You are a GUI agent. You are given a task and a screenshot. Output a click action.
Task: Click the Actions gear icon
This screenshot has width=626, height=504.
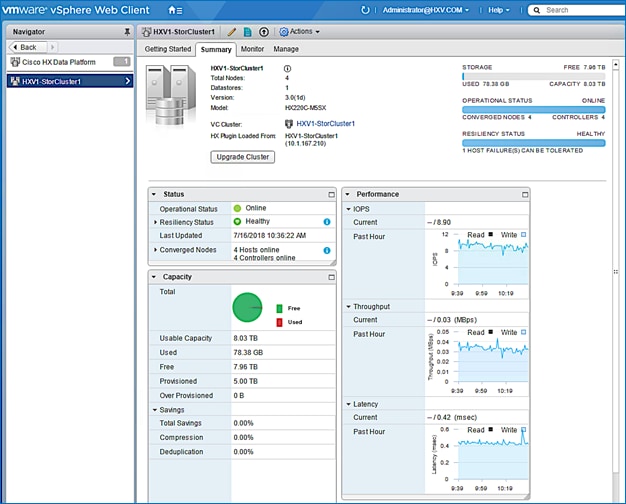(x=283, y=32)
